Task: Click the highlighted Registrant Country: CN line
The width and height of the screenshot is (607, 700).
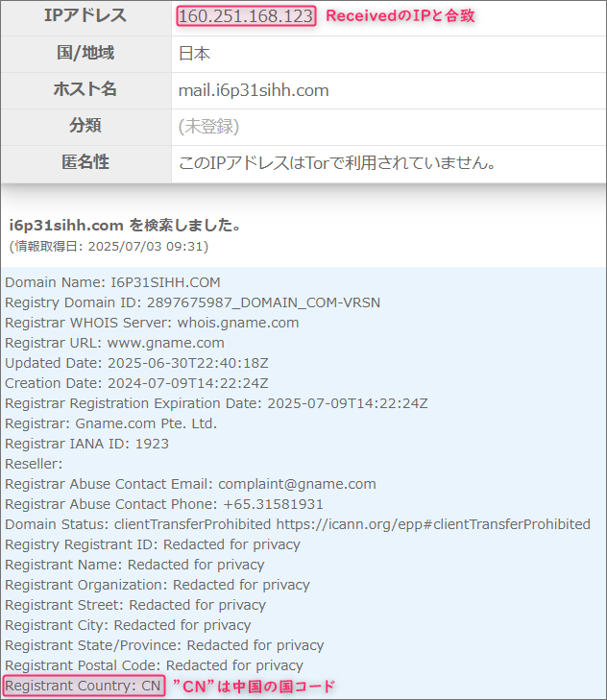Action: click(84, 686)
